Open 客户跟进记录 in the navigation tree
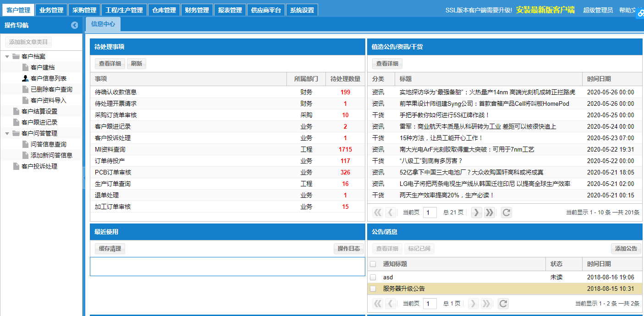The image size is (644, 316). pyautogui.click(x=39, y=122)
